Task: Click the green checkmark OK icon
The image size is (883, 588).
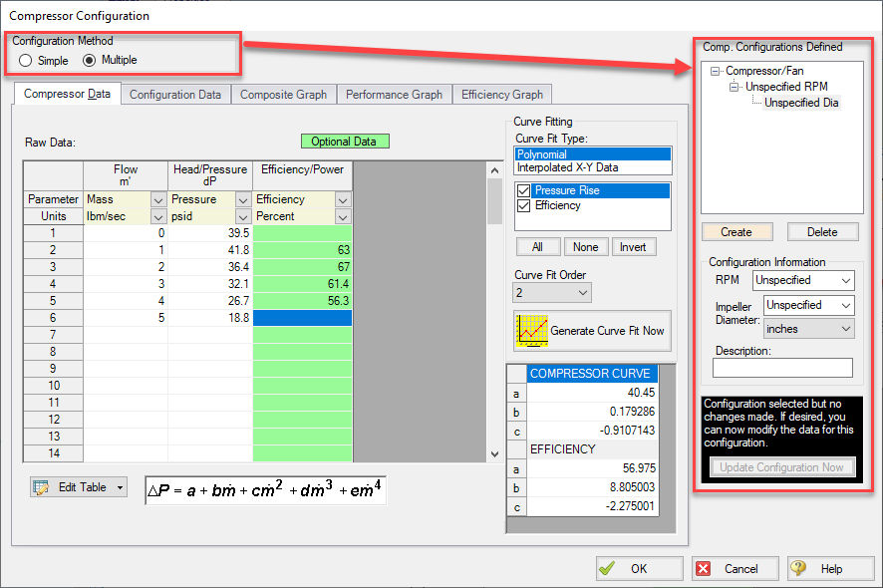Action: (607, 569)
